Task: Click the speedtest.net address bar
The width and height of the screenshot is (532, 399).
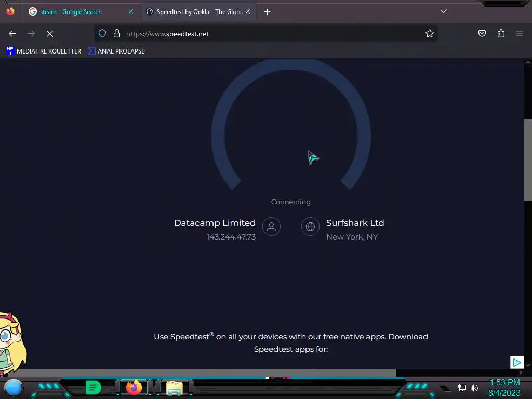Action: [x=265, y=34]
